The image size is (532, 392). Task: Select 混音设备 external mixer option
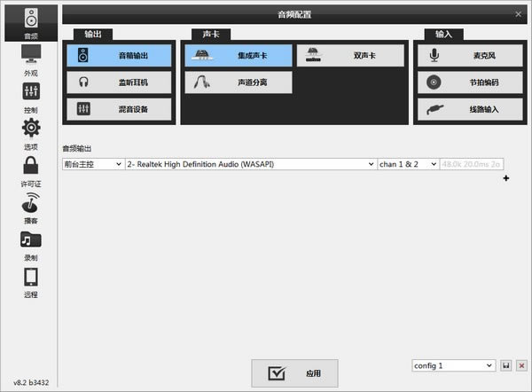(120, 109)
